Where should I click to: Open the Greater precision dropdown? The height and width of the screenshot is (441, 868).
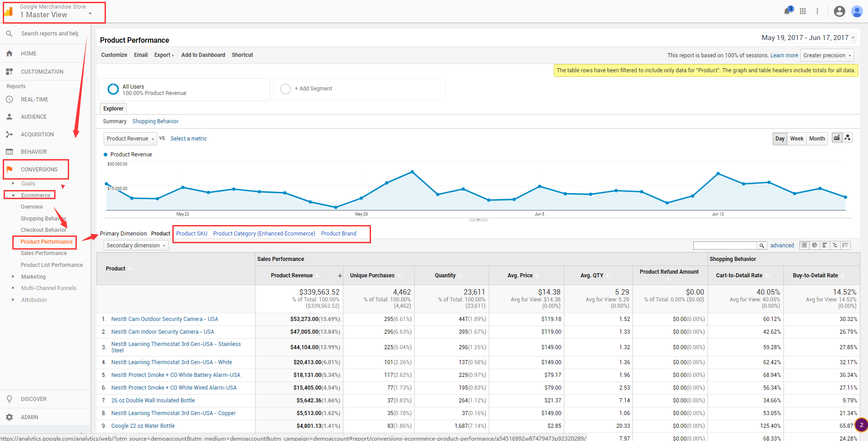pos(827,55)
